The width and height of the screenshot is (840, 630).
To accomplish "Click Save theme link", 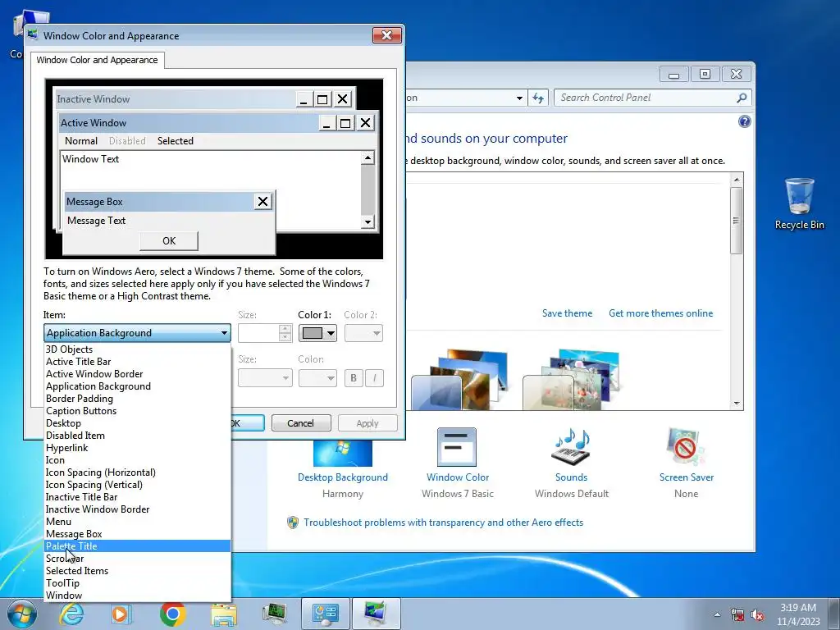I will (x=567, y=313).
